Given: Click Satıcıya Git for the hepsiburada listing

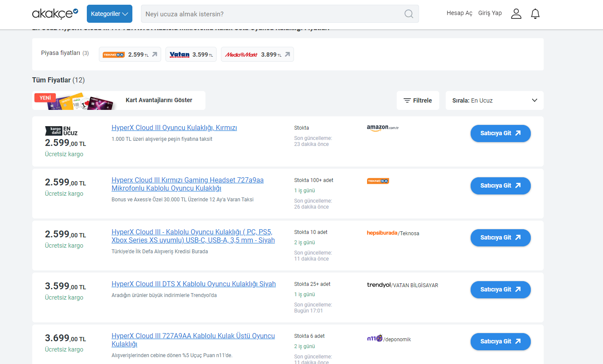Looking at the screenshot, I should point(500,237).
